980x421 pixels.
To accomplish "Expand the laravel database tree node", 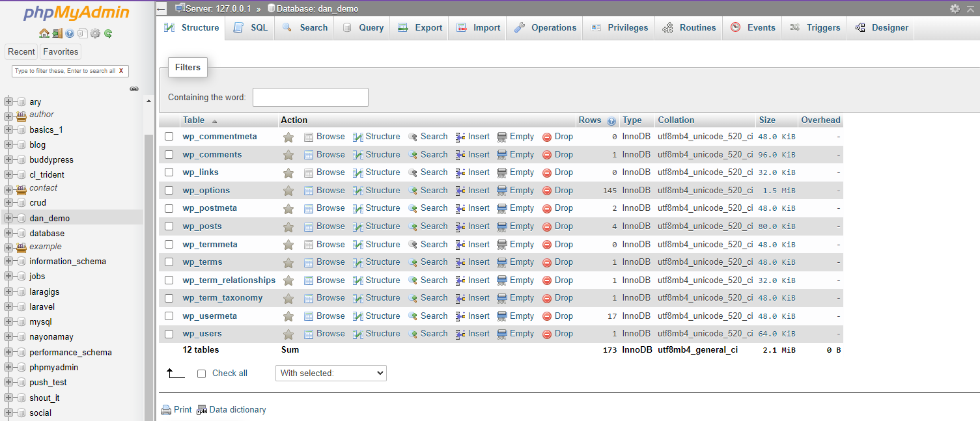I will point(8,306).
